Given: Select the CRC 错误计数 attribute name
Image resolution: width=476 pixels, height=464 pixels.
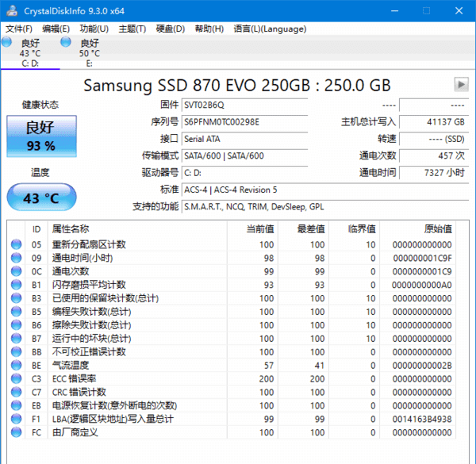Looking at the screenshot, I should click(x=79, y=392).
